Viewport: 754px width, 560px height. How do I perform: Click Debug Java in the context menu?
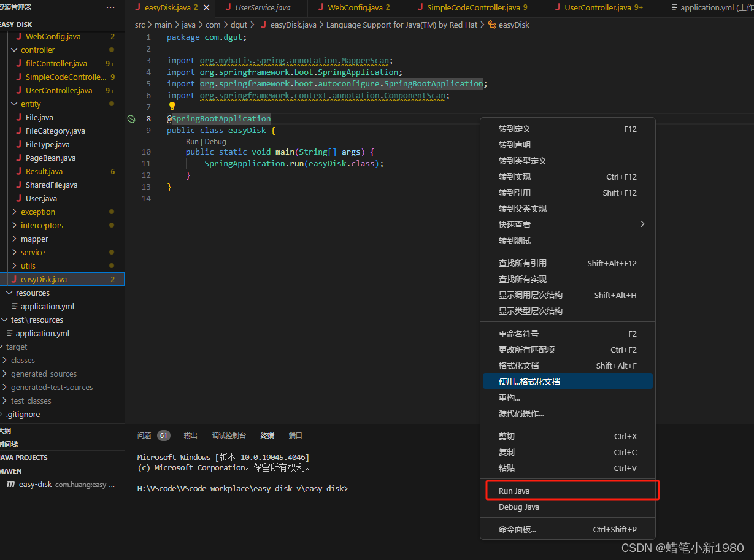pos(567,507)
